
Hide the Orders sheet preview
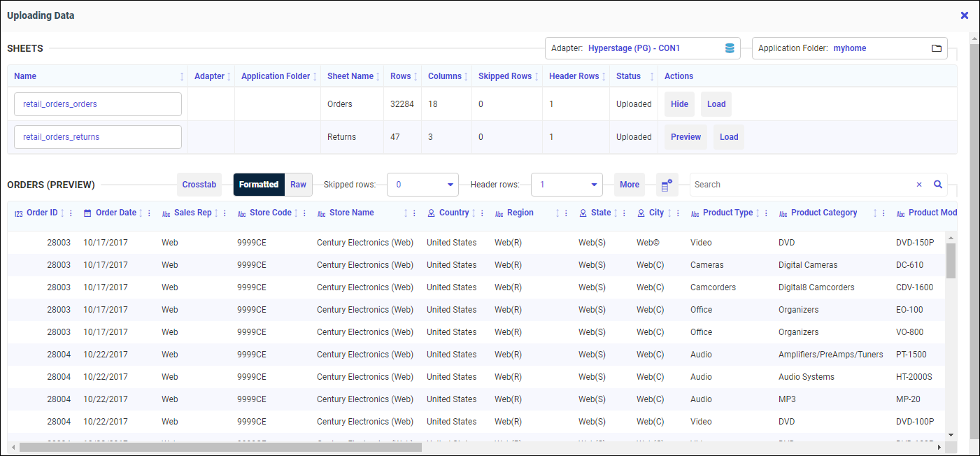tap(679, 104)
